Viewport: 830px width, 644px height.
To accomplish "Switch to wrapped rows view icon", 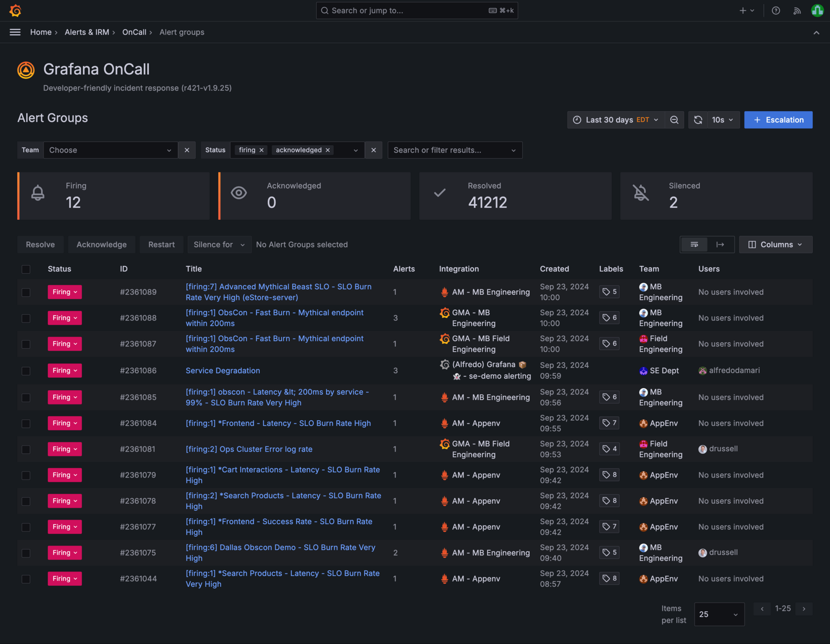I will (x=694, y=244).
